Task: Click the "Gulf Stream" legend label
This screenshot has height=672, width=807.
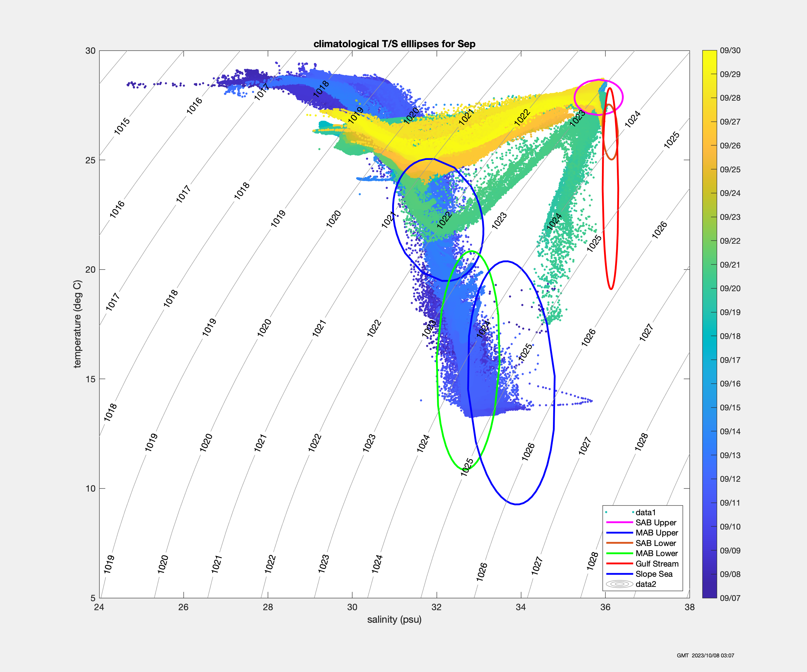Action: click(657, 564)
